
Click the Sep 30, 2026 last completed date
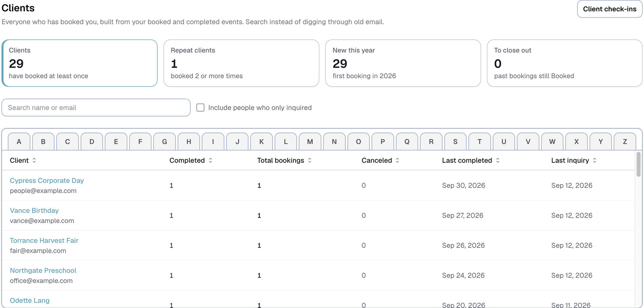[463, 185]
